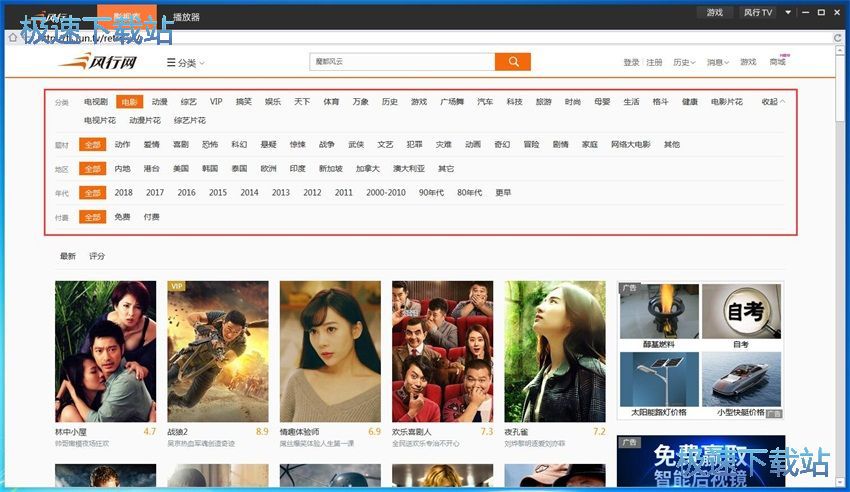850x492 pixels.
Task: Select the 电视剧 category
Action: 96,101
